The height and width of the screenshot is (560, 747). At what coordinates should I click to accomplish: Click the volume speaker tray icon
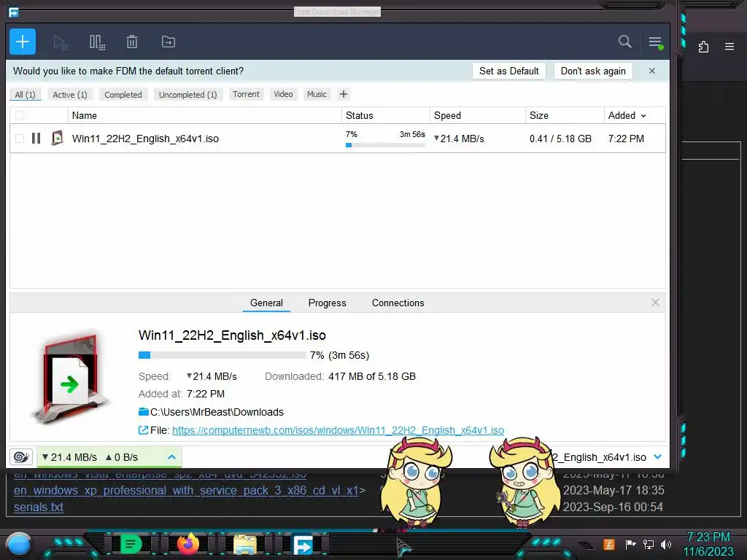tap(666, 544)
